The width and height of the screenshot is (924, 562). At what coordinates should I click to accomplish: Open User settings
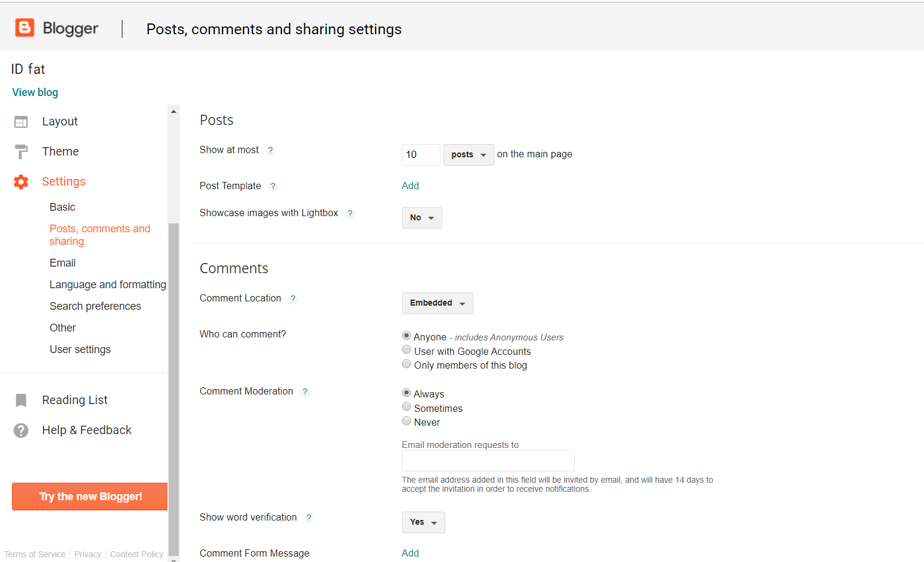click(x=80, y=349)
